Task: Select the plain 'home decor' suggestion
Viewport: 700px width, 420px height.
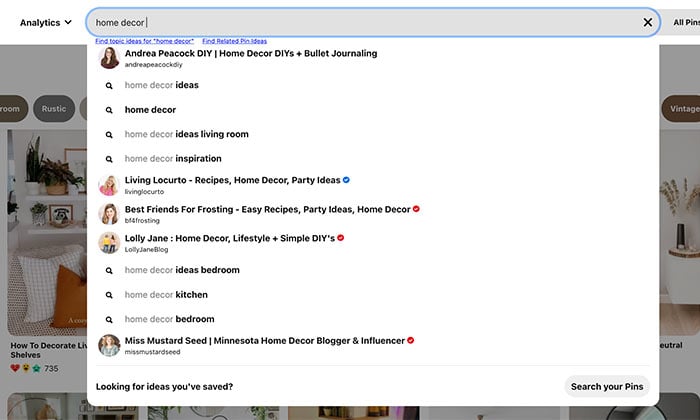Action: 150,109
